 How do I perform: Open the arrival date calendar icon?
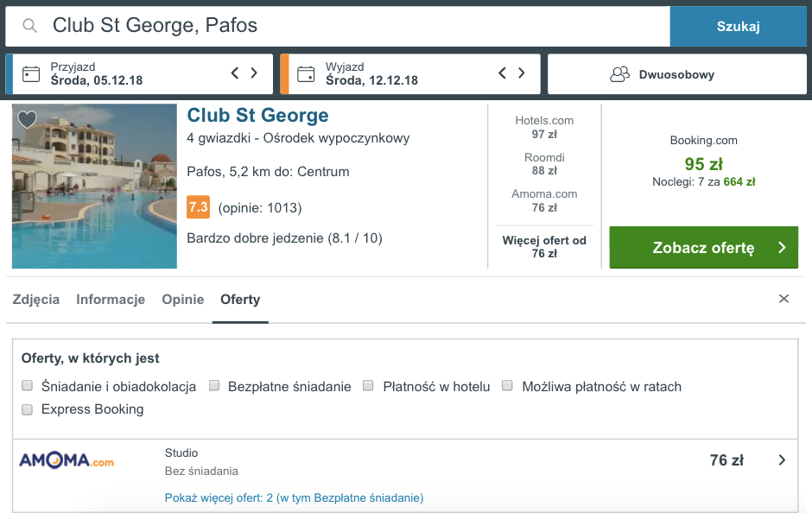coord(31,74)
